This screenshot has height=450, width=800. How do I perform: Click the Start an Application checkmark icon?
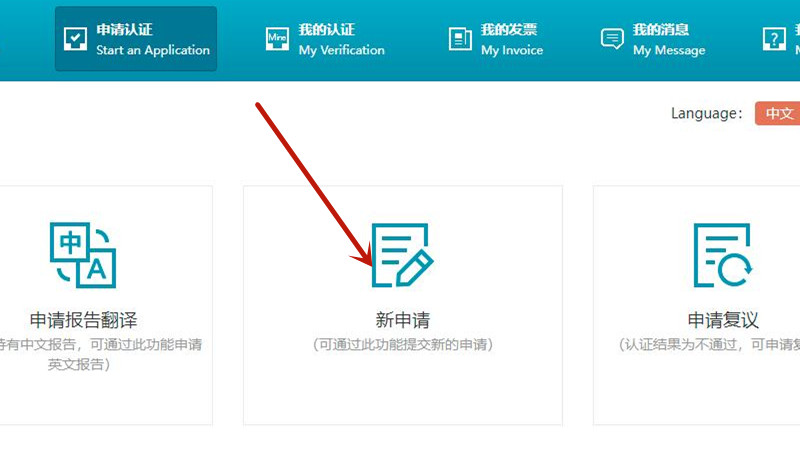tap(76, 39)
